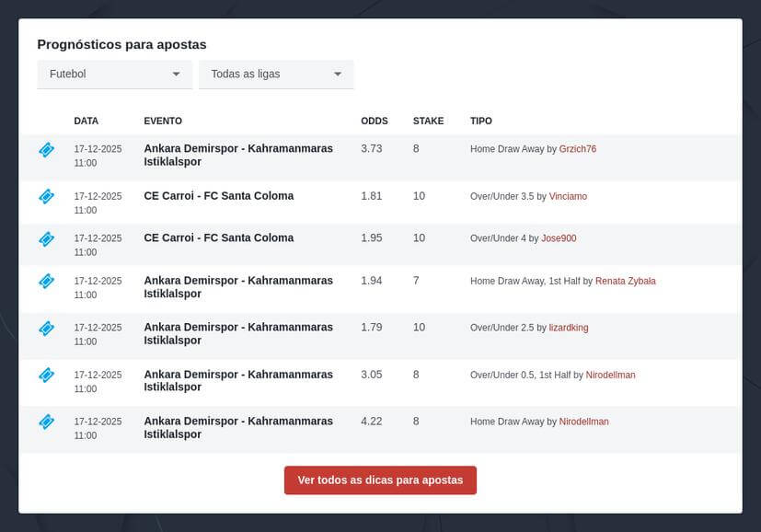Click ticket icon beside the Over/Under 2.5 tip
This screenshot has height=532, width=761.
(x=46, y=328)
